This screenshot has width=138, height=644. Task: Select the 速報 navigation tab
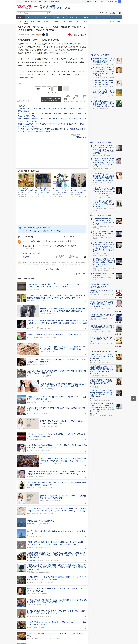28,17
